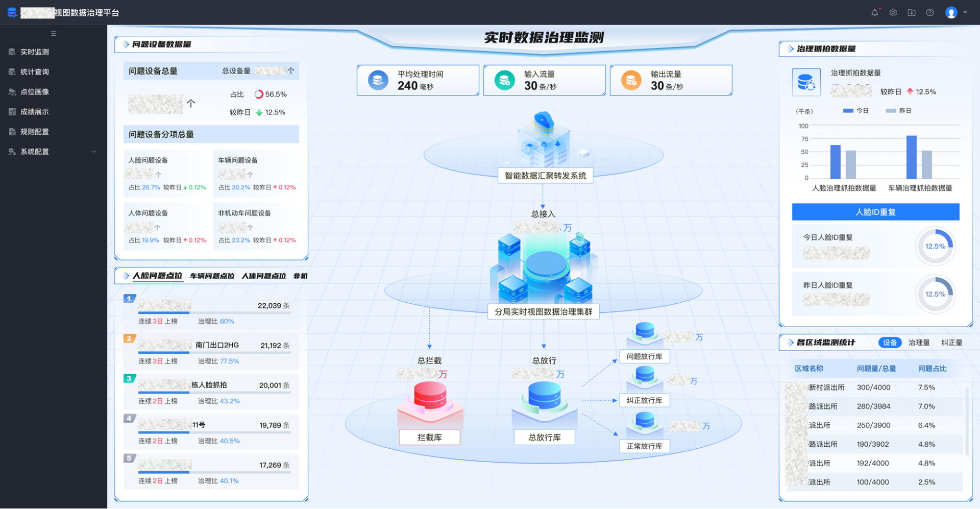Select the 非机 tab

301,276
